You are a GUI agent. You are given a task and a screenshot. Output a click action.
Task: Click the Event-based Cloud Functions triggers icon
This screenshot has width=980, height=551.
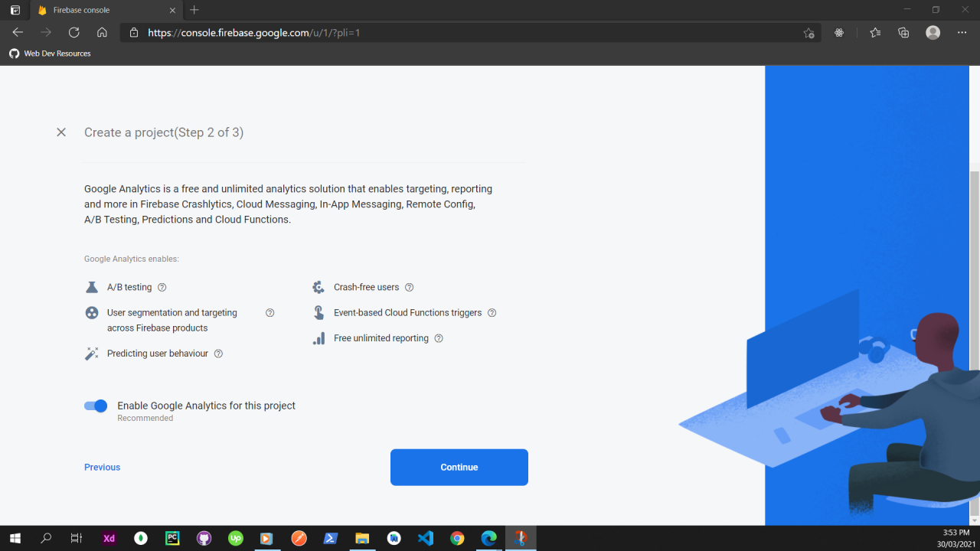[318, 312]
